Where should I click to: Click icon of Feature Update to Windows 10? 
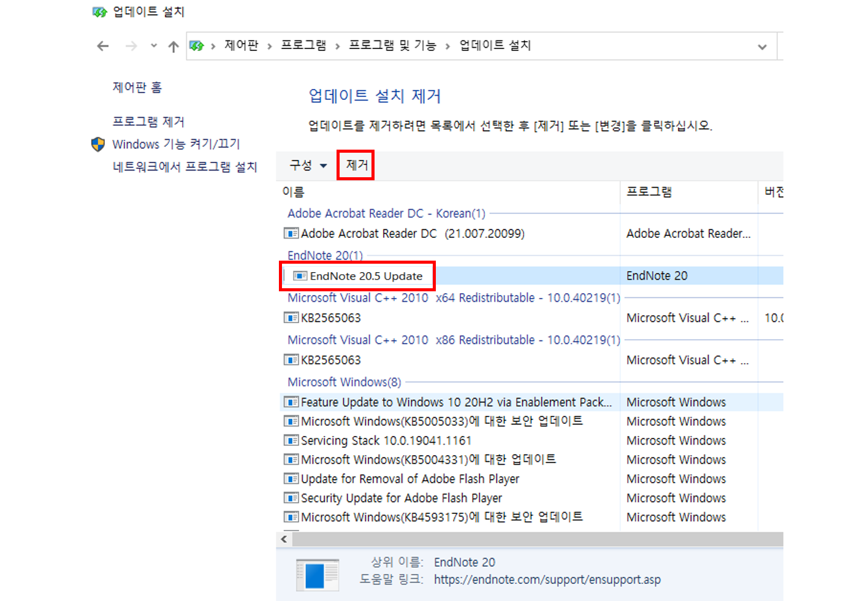(291, 402)
